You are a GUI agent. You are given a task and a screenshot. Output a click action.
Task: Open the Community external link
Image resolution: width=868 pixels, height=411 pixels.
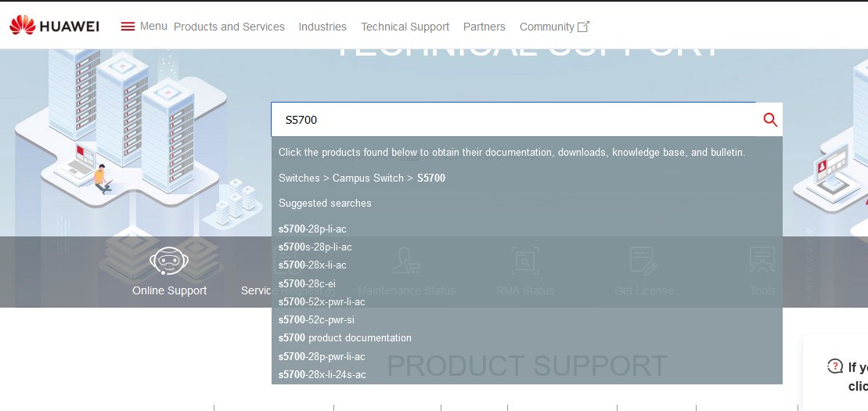point(555,27)
